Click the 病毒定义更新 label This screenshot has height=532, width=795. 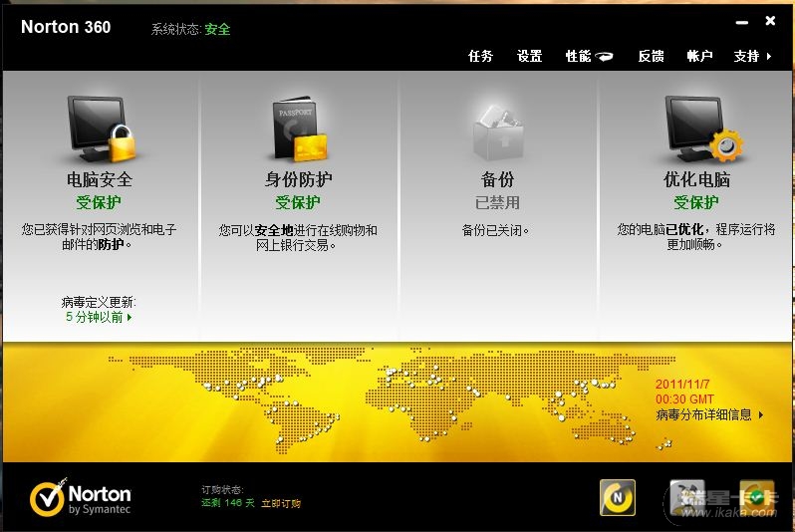[x=99, y=303]
